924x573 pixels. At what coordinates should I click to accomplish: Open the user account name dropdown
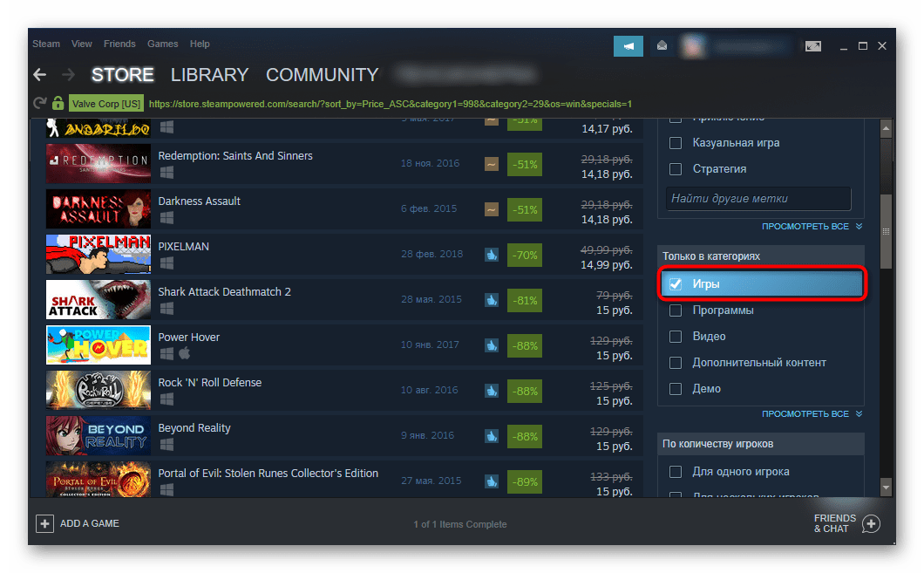pyautogui.click(x=749, y=46)
